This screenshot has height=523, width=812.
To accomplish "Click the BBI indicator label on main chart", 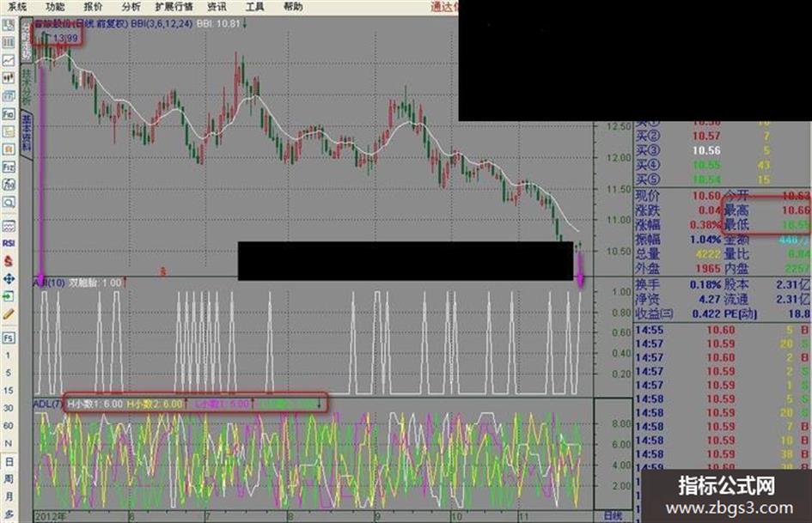I will tap(161, 24).
